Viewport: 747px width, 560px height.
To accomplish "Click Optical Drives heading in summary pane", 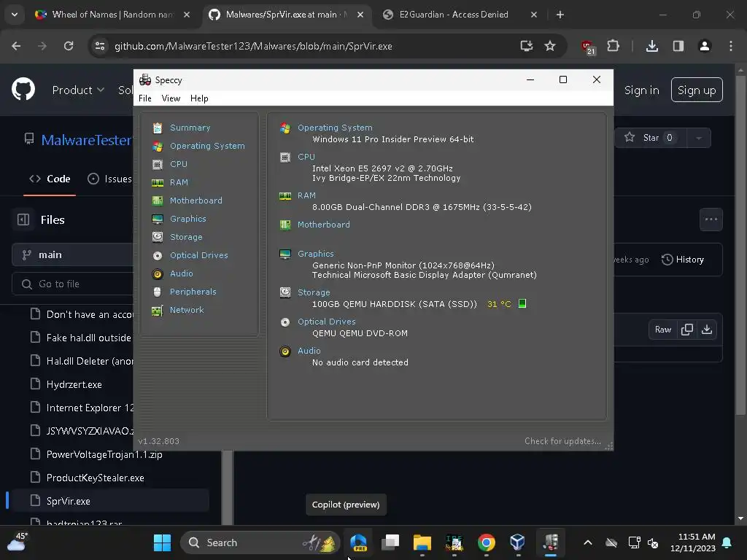I will pos(326,322).
